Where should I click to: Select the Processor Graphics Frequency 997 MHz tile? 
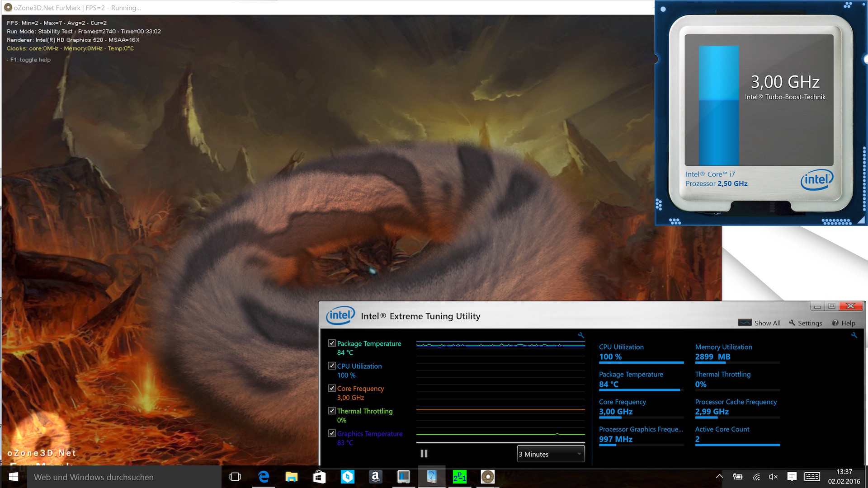tap(641, 436)
